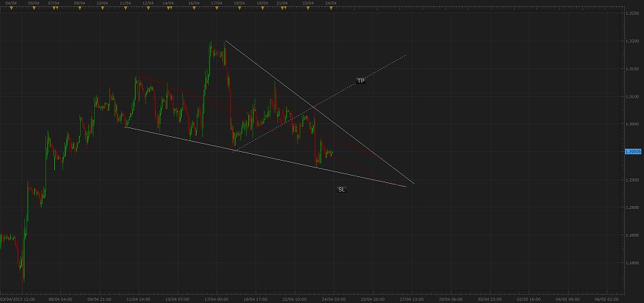Click the 12/04 yellow triangle marker
The height and width of the screenshot is (303, 644).
pyautogui.click(x=148, y=9)
